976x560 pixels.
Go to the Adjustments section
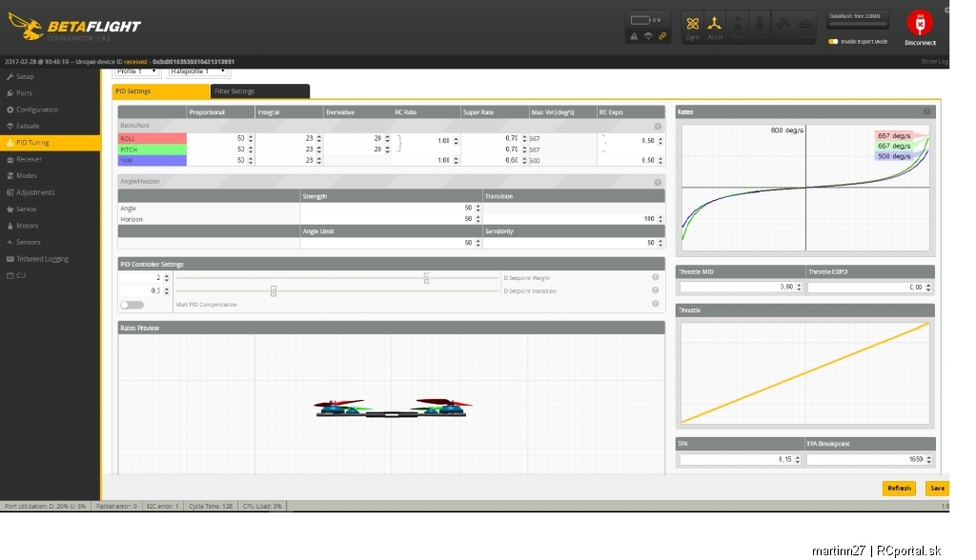(51, 192)
